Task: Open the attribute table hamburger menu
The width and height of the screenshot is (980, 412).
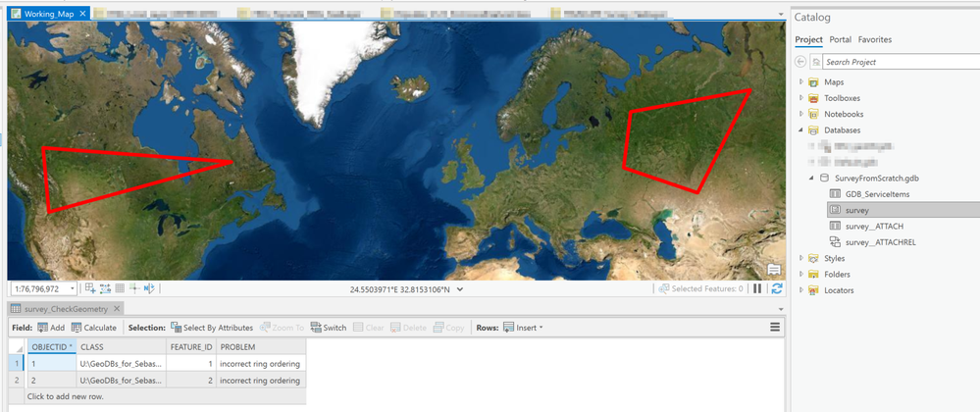Action: pos(775,327)
